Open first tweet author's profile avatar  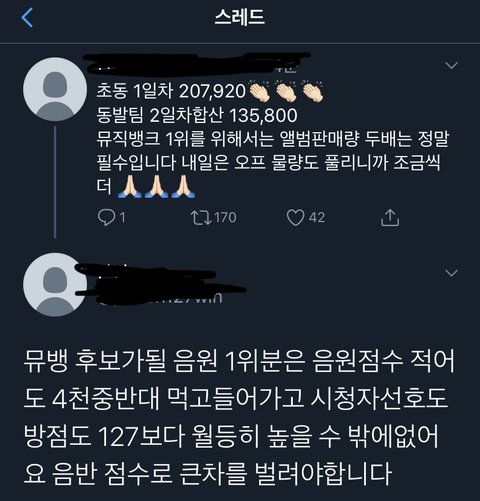pos(55,89)
